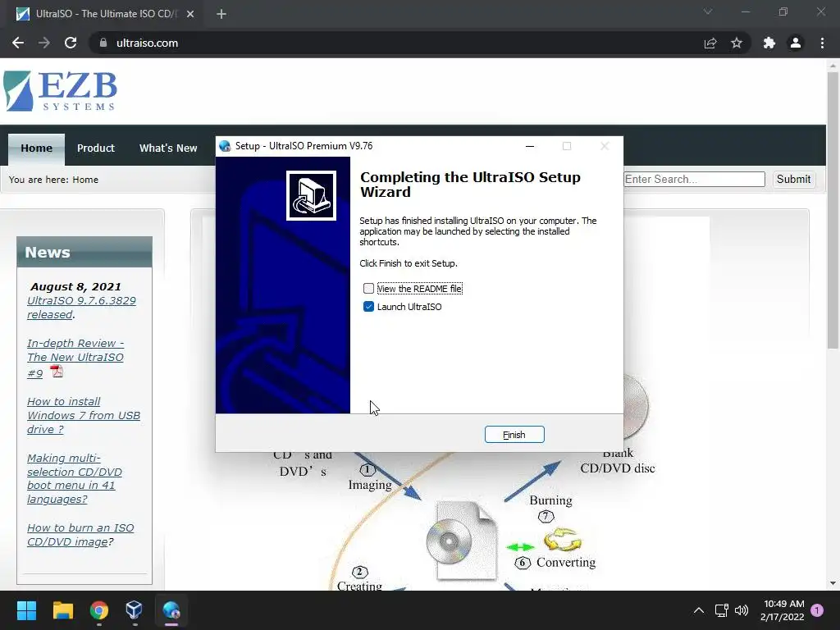This screenshot has width=840, height=630.
Task: Go forward in Chrome browser
Action: [x=44, y=43]
